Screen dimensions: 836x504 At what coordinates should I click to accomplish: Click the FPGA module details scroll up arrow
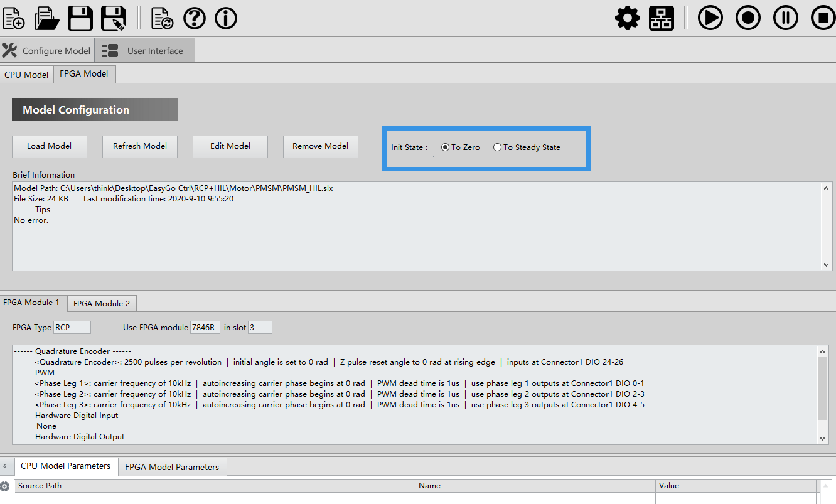(x=823, y=351)
